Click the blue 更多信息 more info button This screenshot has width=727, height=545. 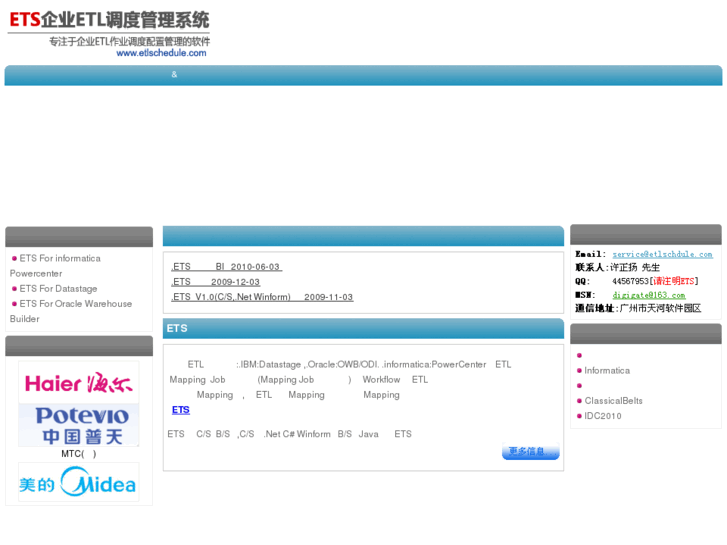tap(530, 451)
